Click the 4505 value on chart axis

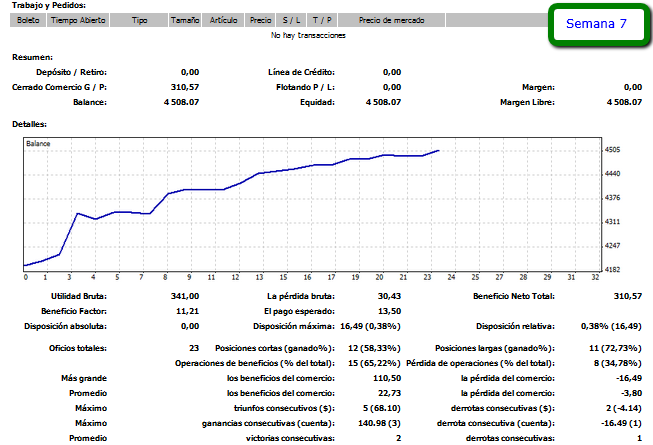coord(613,150)
